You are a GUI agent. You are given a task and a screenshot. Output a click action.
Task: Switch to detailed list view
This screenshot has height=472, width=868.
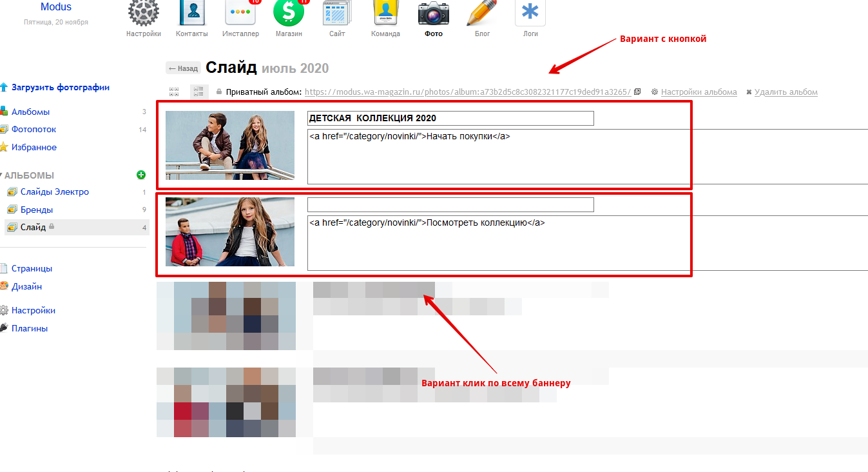pyautogui.click(x=199, y=92)
